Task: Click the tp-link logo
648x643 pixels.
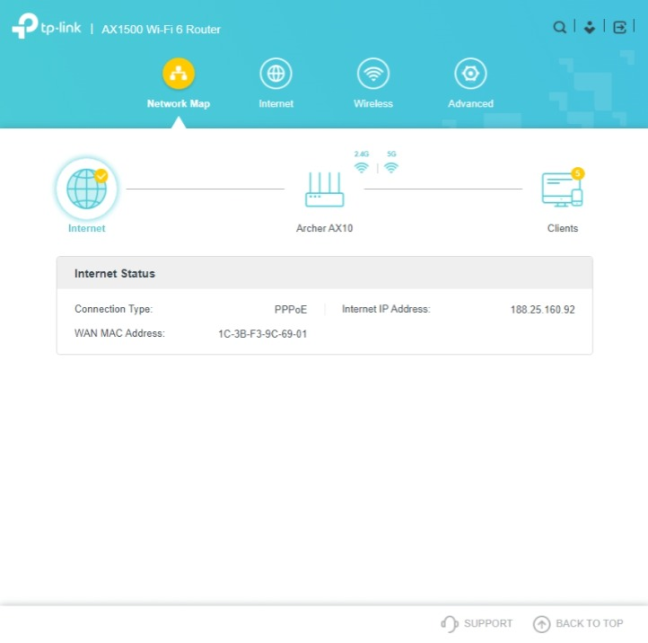Action: tap(46, 26)
